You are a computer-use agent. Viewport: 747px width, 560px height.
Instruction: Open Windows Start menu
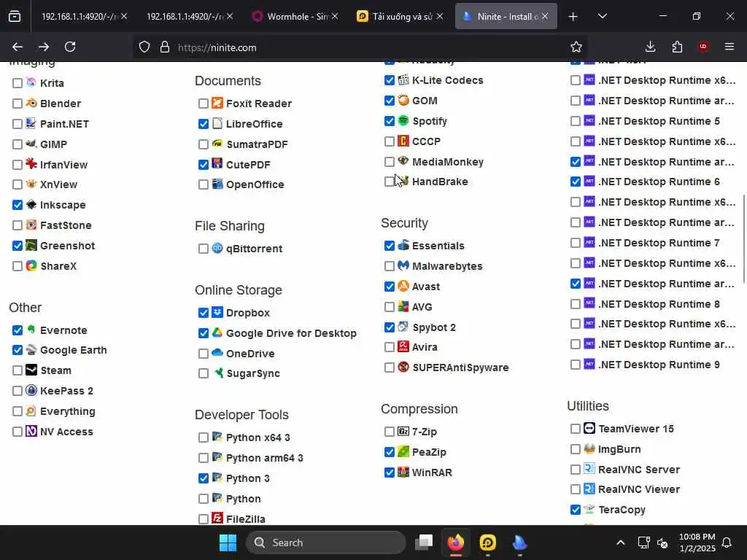click(228, 542)
